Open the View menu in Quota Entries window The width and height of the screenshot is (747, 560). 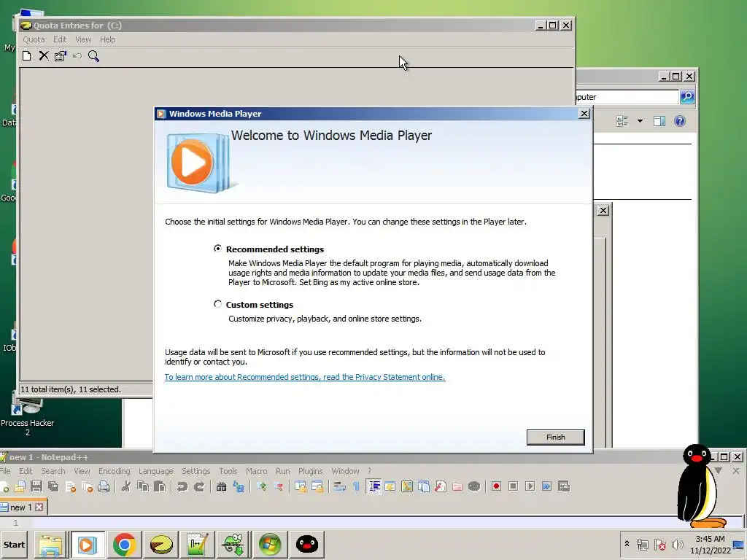(83, 39)
